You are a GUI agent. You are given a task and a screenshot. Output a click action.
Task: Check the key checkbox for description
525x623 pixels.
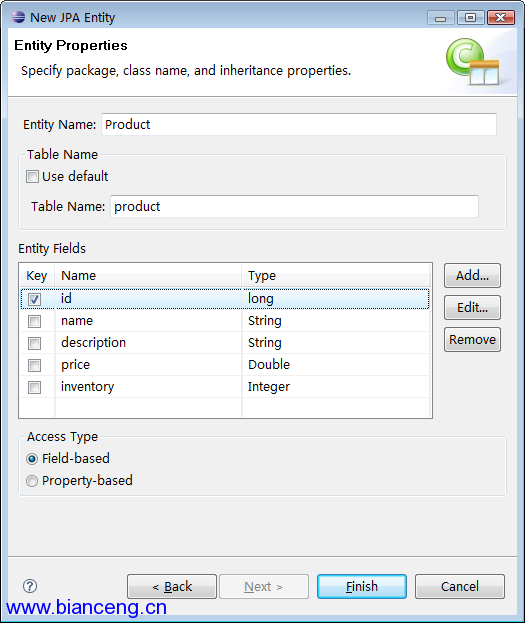click(x=34, y=343)
